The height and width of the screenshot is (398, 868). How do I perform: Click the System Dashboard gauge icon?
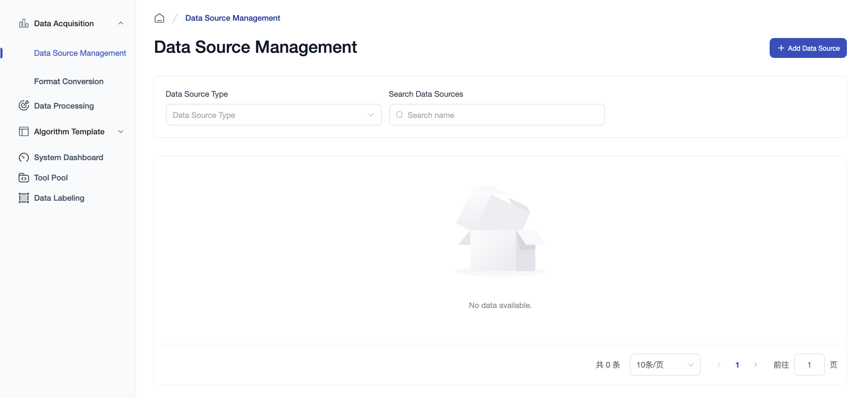(24, 158)
